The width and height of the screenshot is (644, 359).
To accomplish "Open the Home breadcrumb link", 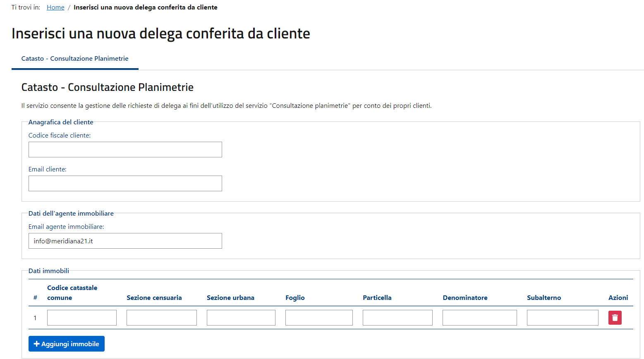I will [55, 7].
